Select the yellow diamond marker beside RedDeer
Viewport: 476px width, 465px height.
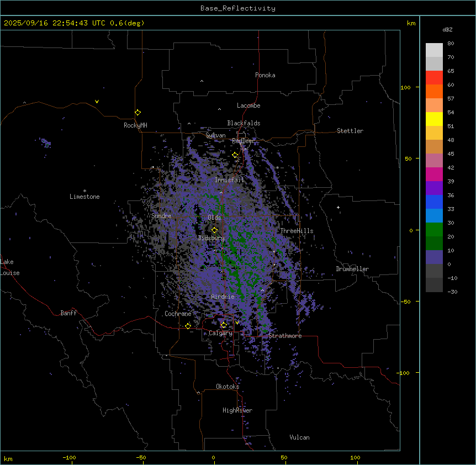point(235,155)
